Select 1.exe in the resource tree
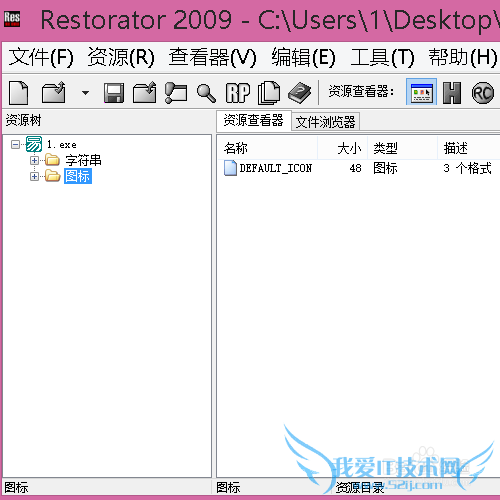Viewport: 500px width, 500px height. point(62,145)
